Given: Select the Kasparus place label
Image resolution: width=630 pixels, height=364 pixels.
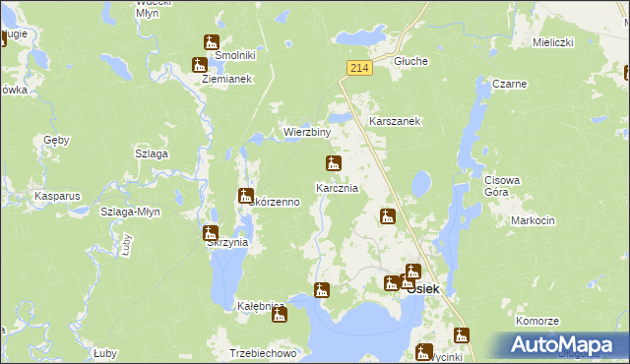Looking at the screenshot, I should coord(57,196).
